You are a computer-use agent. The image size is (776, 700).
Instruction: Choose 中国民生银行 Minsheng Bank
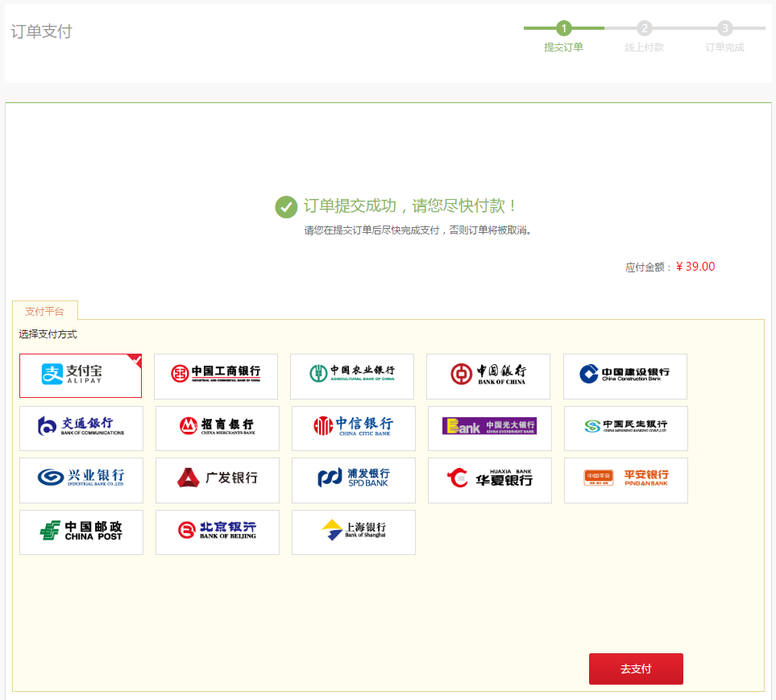coord(626,429)
